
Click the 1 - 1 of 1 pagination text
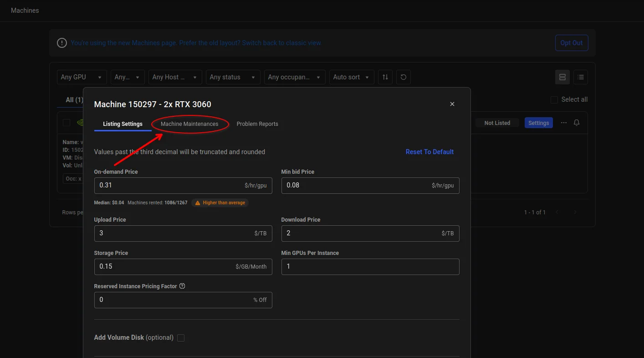[x=535, y=212]
